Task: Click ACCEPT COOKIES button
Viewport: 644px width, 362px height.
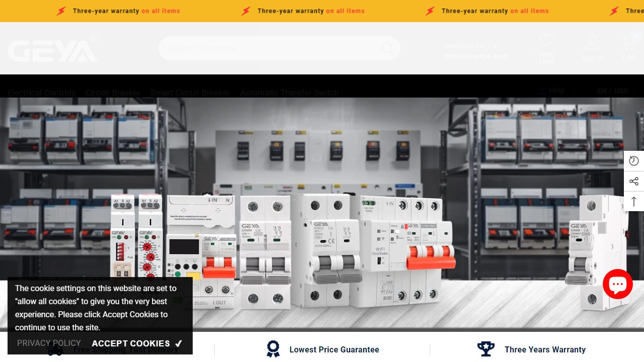Action: (x=137, y=343)
